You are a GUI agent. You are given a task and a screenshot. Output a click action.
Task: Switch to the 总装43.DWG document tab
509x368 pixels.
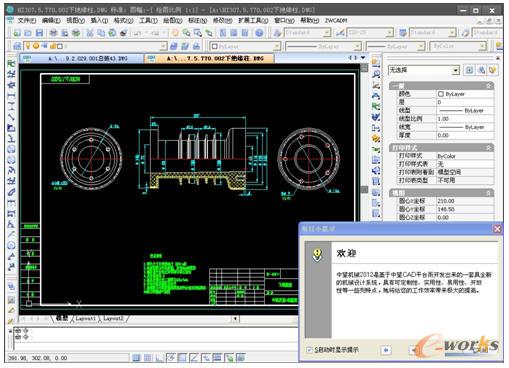[82, 58]
